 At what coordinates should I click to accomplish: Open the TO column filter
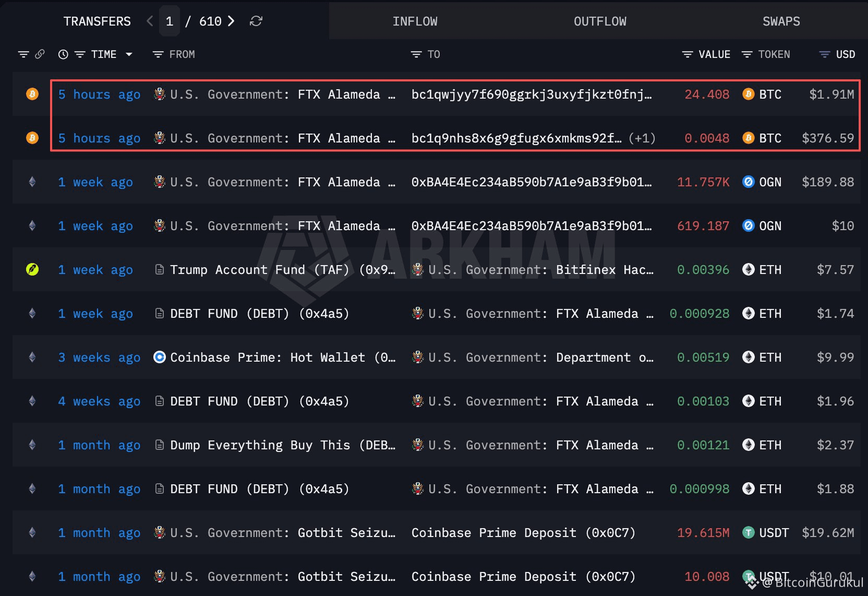416,54
